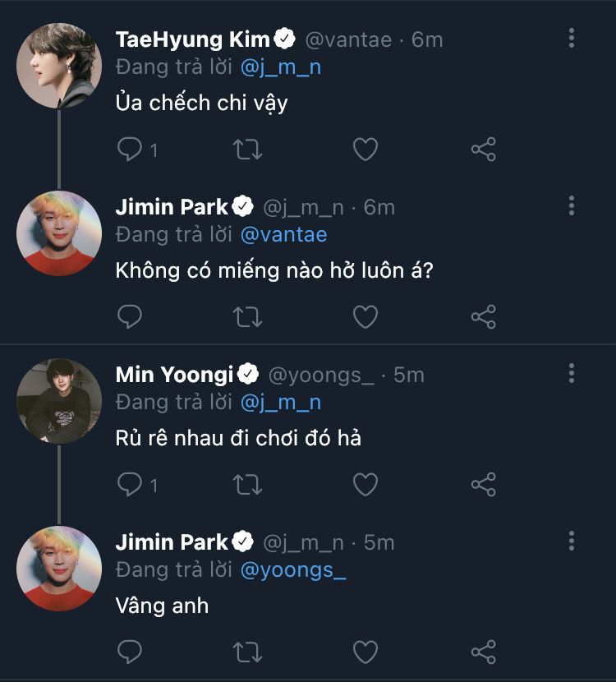This screenshot has width=616, height=682.
Task: Reply to Min Yoongi's tweet
Action: (130, 484)
